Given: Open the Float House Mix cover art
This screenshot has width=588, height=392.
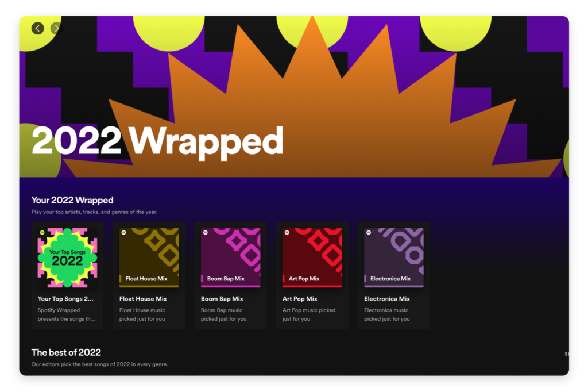Looking at the screenshot, I should [x=149, y=258].
